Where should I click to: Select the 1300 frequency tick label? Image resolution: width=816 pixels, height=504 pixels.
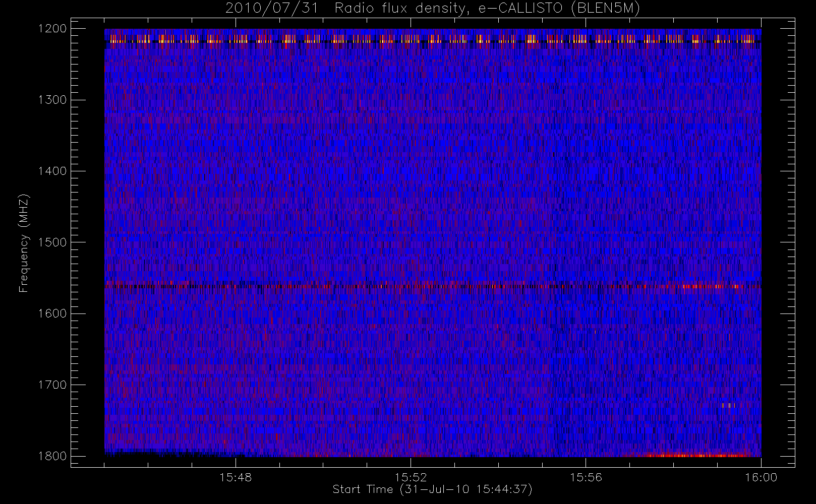pyautogui.click(x=52, y=100)
